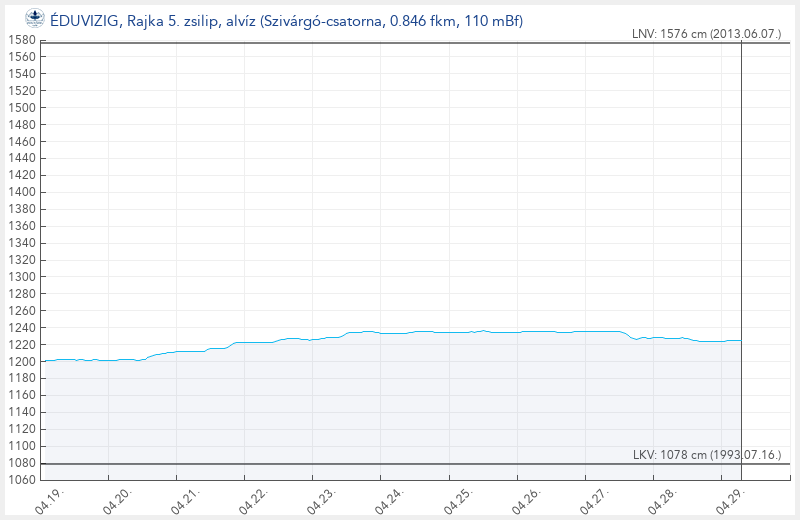Image resolution: width=800 pixels, height=520 pixels.
Task: Select the 04.20. date tick label
Action: [x=117, y=499]
